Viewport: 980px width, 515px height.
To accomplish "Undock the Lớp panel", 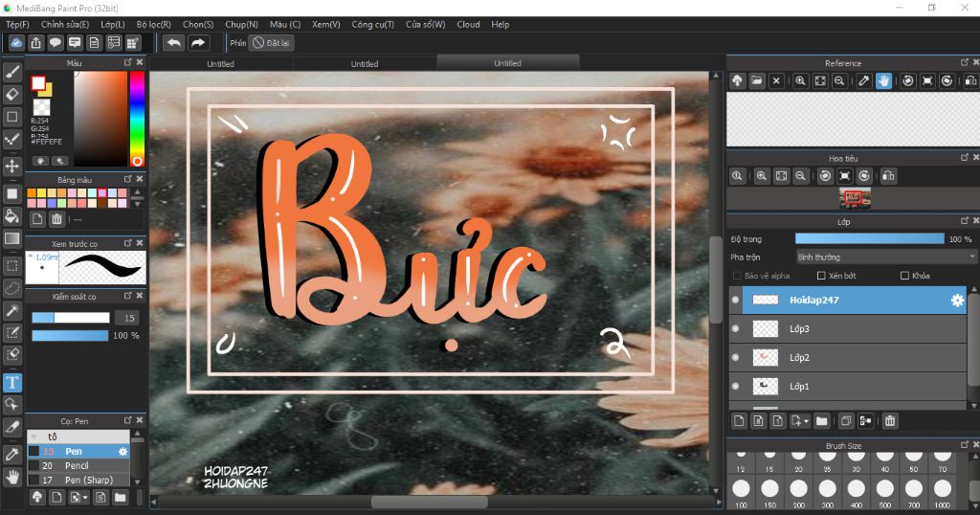I will coord(965,221).
